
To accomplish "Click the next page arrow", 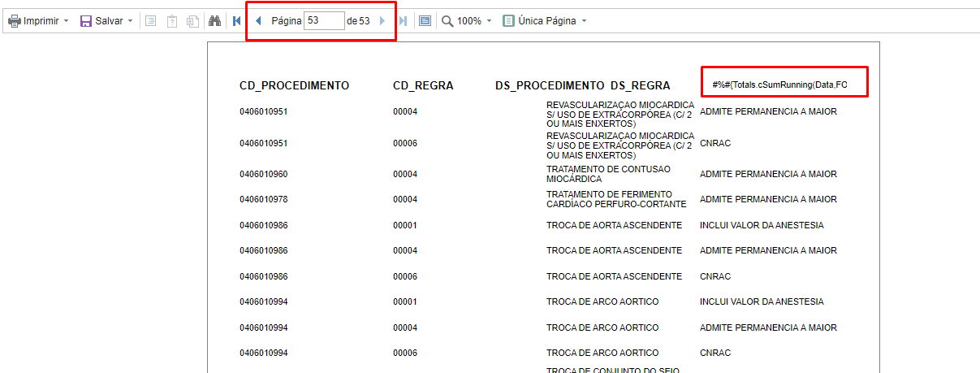I will tap(382, 21).
